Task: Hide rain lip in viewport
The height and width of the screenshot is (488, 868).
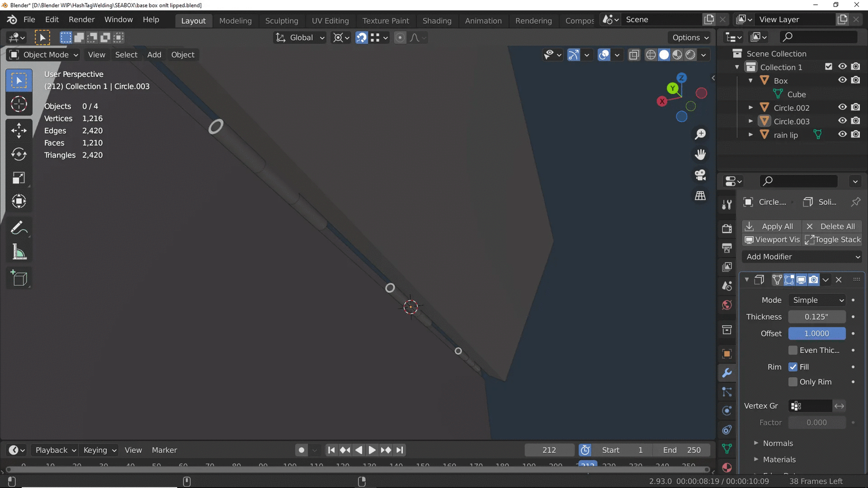Action: point(843,134)
